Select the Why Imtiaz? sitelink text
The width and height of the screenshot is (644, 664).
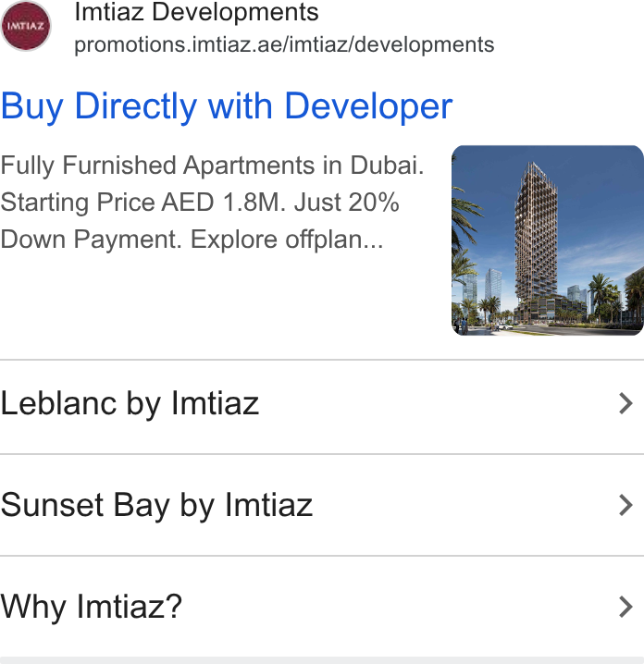point(91,607)
